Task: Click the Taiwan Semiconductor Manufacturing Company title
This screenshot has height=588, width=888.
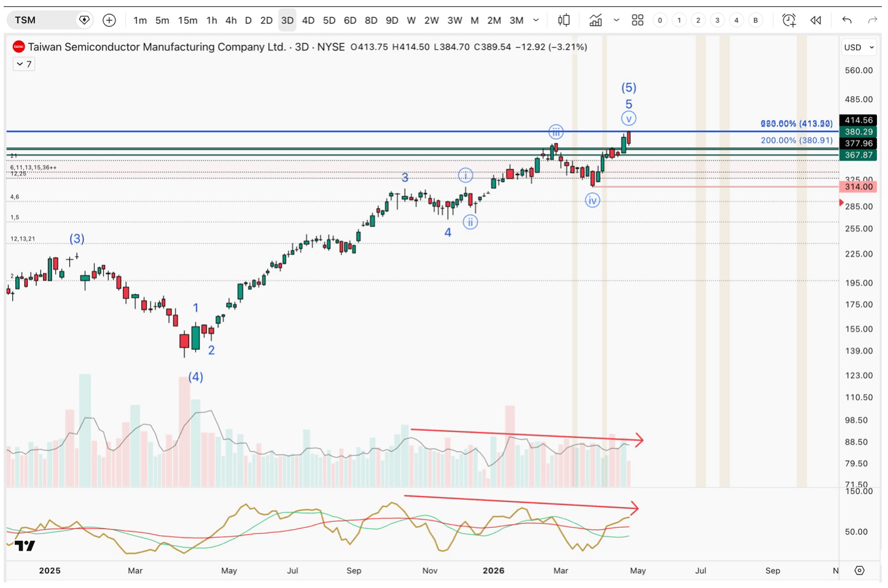Action: point(157,47)
